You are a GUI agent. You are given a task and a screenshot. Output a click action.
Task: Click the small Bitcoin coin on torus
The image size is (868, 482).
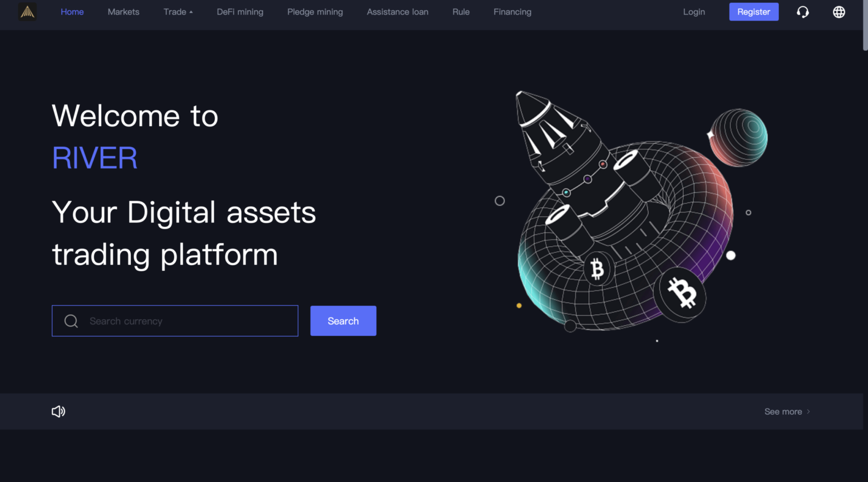click(x=597, y=269)
